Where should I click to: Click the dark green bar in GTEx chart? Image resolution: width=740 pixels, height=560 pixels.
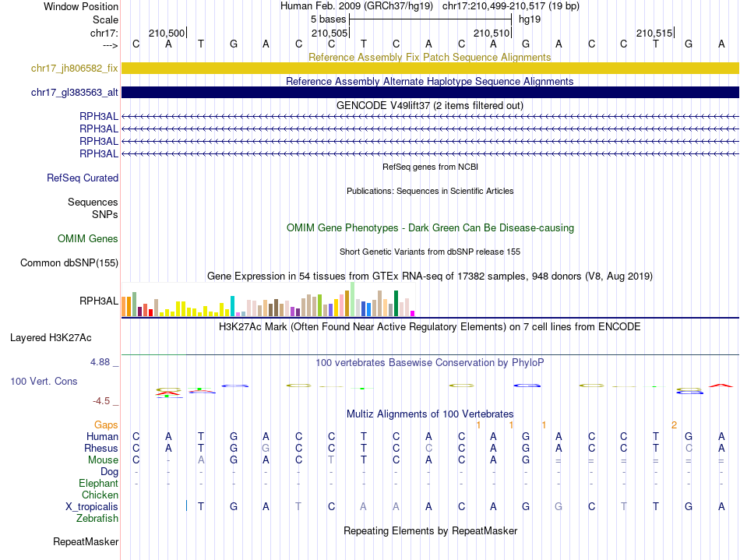pyautogui.click(x=396, y=303)
